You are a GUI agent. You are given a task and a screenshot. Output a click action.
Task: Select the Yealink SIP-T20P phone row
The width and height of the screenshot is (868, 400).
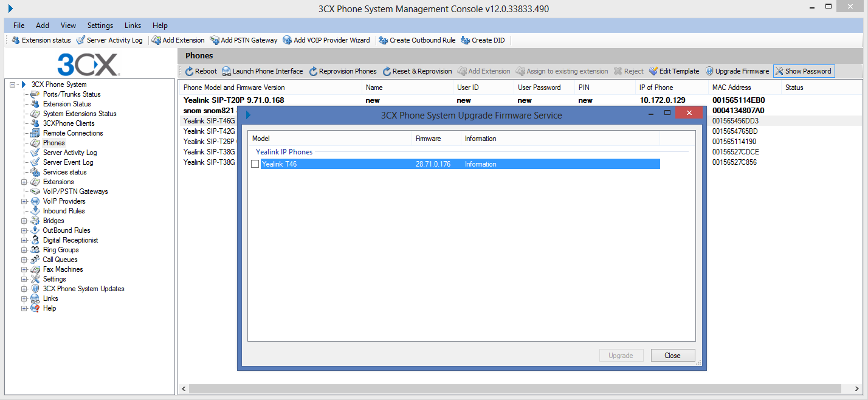pos(520,100)
